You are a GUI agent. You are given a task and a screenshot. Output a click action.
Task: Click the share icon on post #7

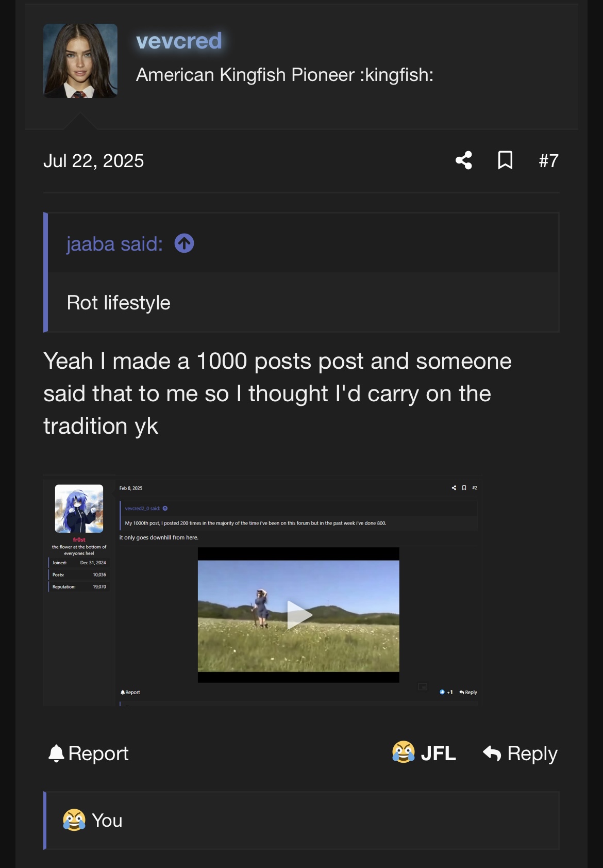tap(464, 160)
